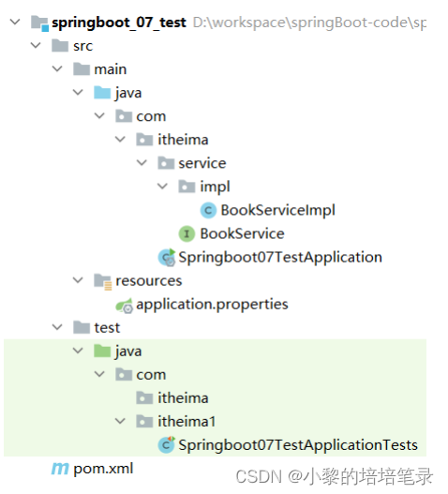Collapse the springboot_07_test project root
448x494 pixels.
pos(15,22)
